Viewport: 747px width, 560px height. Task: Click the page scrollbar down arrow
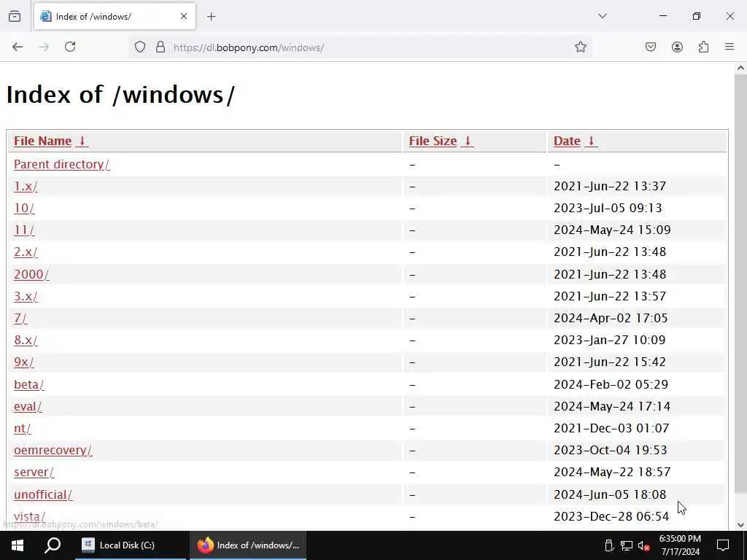740,525
